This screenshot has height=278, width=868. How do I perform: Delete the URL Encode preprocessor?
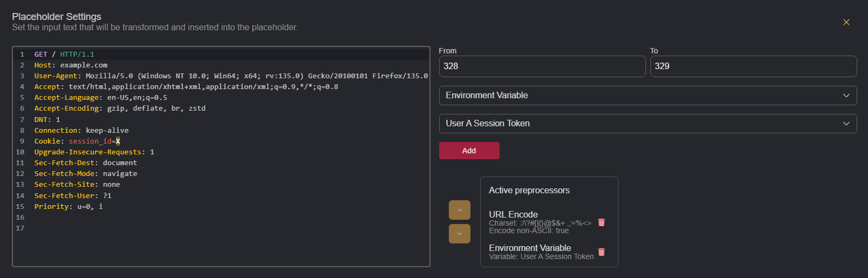(x=601, y=222)
